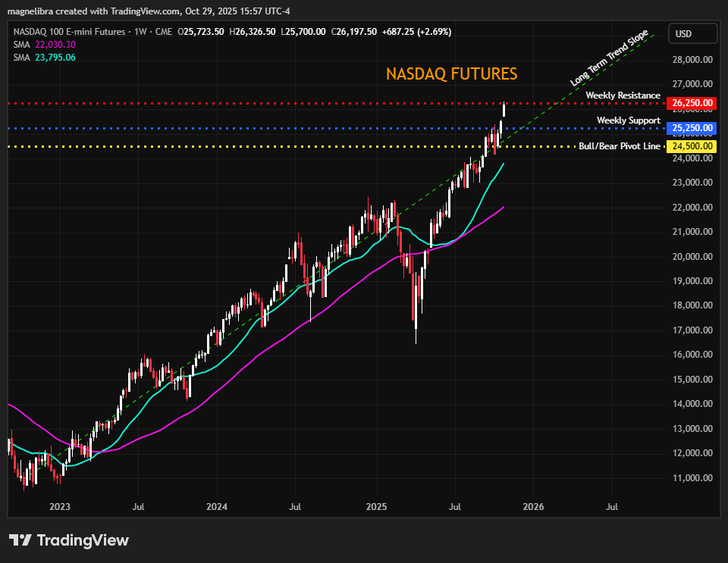This screenshot has height=563, width=728.
Task: Click the red 26,250.00 price tag
Action: click(692, 103)
